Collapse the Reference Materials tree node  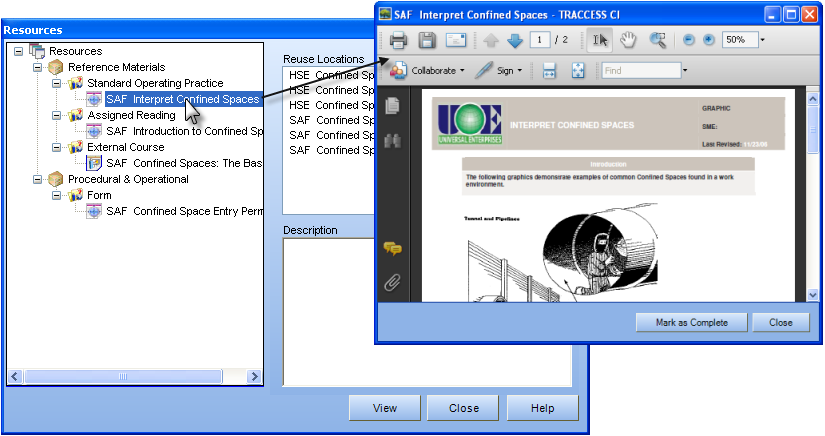[x=38, y=67]
